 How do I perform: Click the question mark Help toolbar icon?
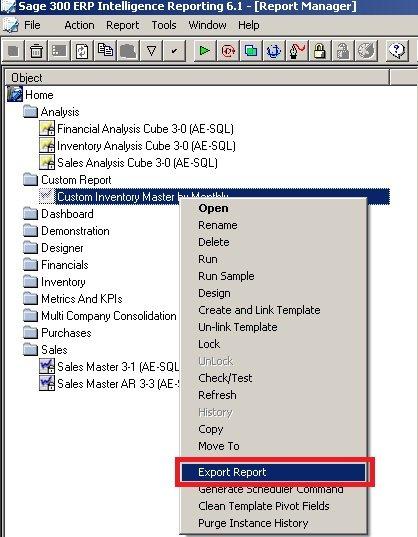point(397,51)
